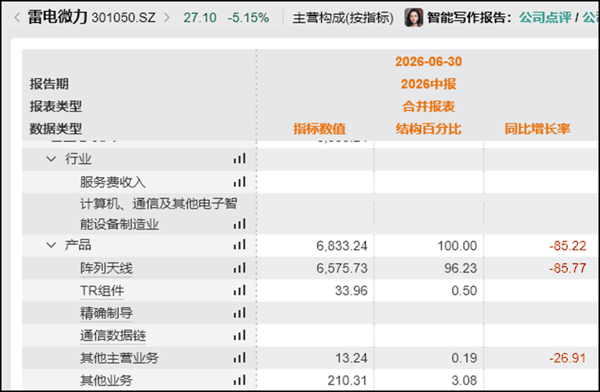The image size is (600, 392).
Task: Open chart icon for 产品 row
Action: pos(240,245)
